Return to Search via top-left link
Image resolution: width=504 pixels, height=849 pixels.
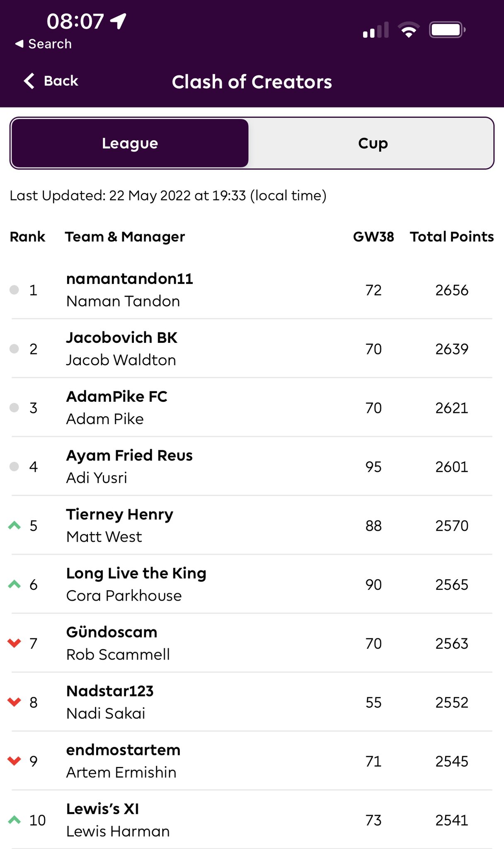click(44, 44)
